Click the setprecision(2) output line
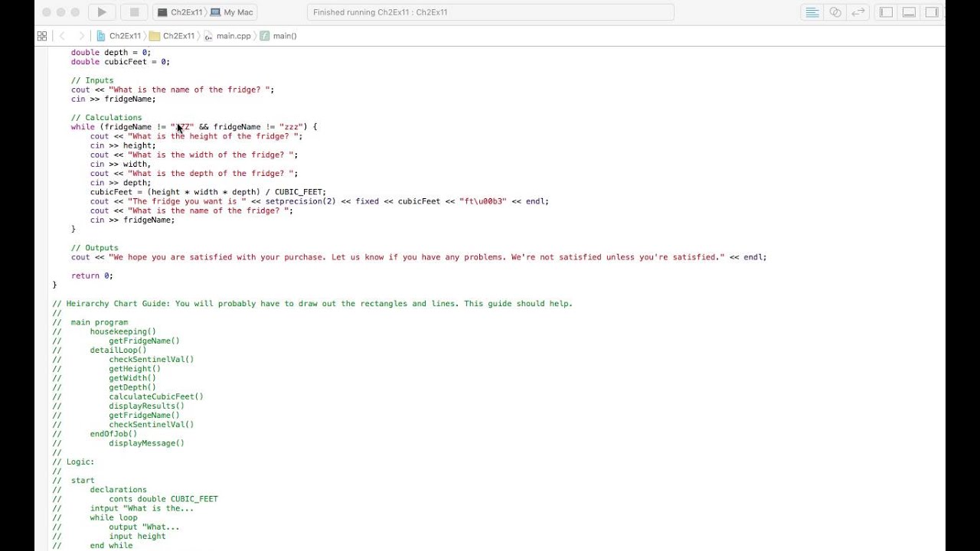 click(x=319, y=201)
